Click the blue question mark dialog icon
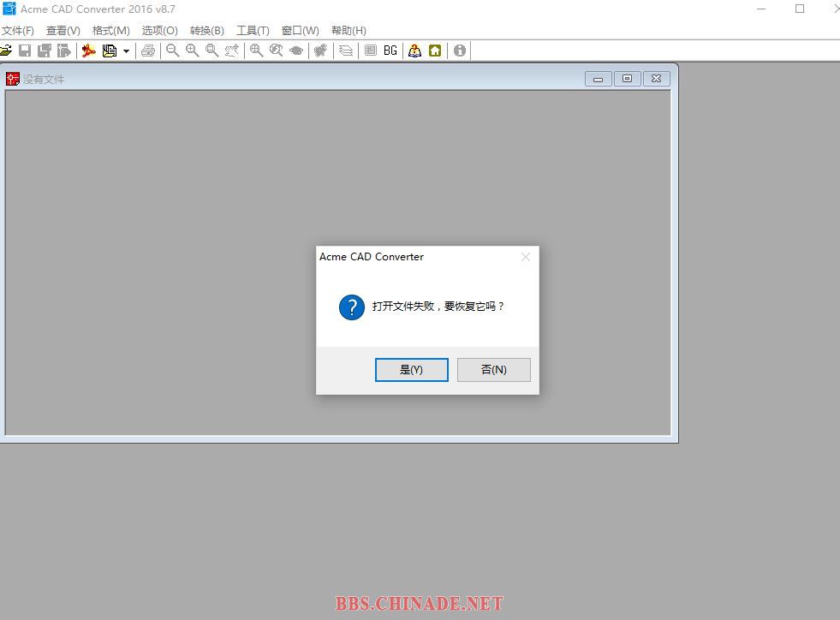This screenshot has width=840, height=620. click(352, 307)
